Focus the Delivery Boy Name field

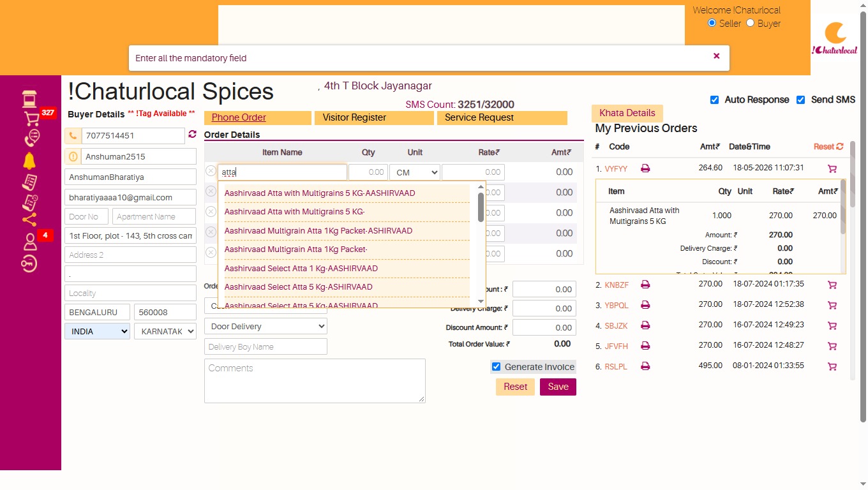[266, 346]
